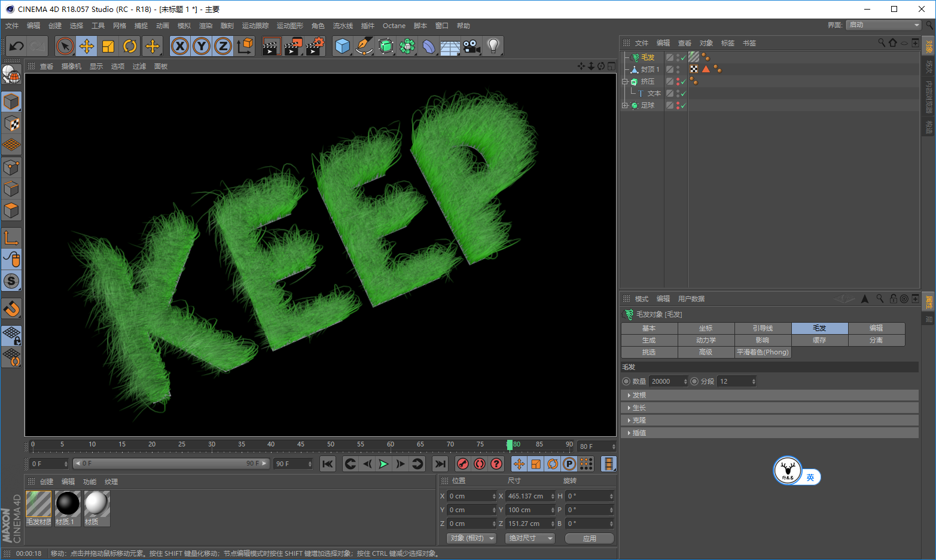This screenshot has width=936, height=560.
Task: Jump to the end of the animation
Action: click(x=440, y=464)
